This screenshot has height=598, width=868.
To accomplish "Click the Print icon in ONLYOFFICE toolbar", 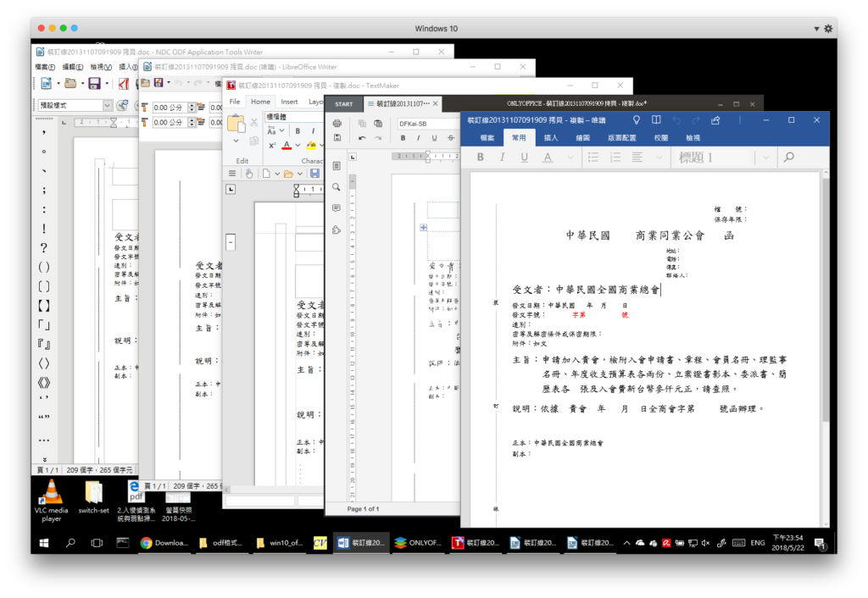I will 337,124.
